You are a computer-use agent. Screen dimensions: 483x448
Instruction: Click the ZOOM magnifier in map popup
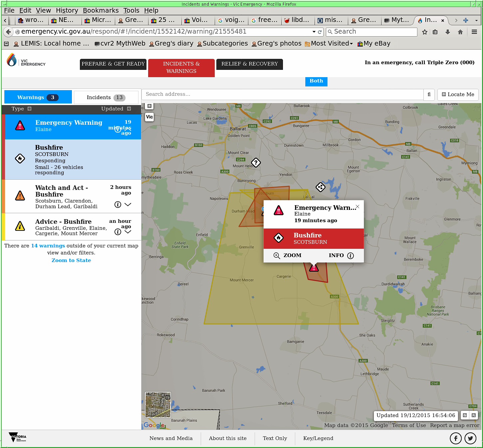[x=277, y=255]
